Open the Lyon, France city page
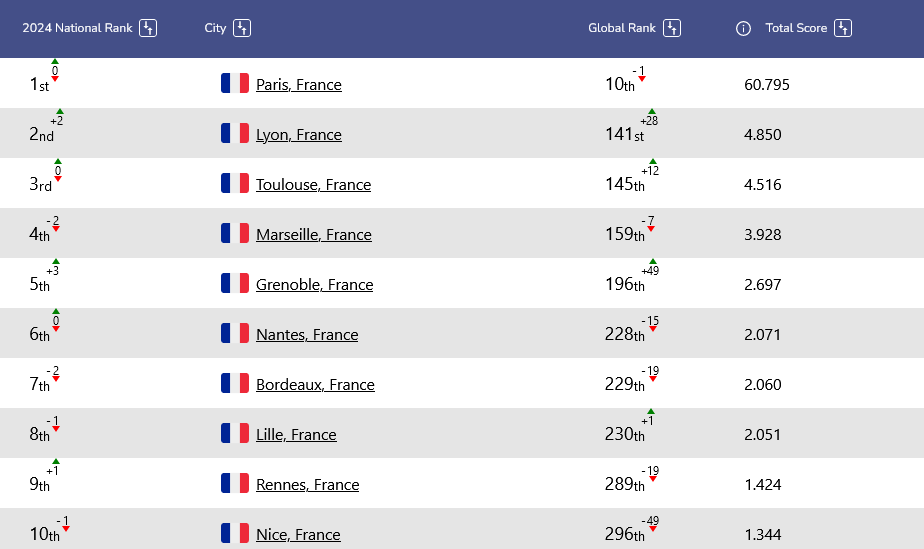 click(x=299, y=135)
